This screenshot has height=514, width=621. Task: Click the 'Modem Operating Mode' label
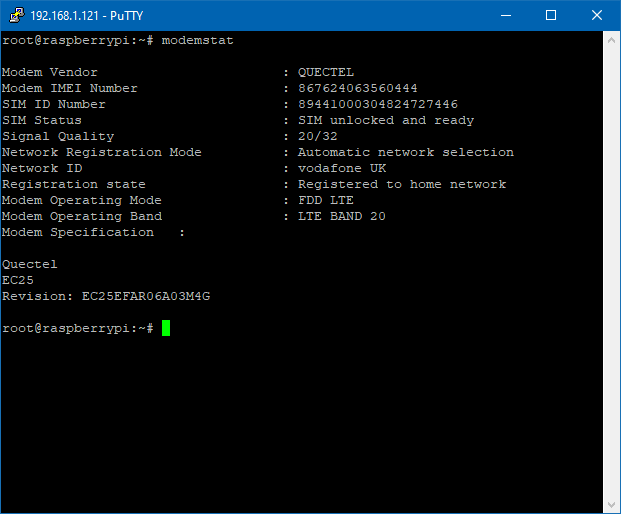click(82, 200)
